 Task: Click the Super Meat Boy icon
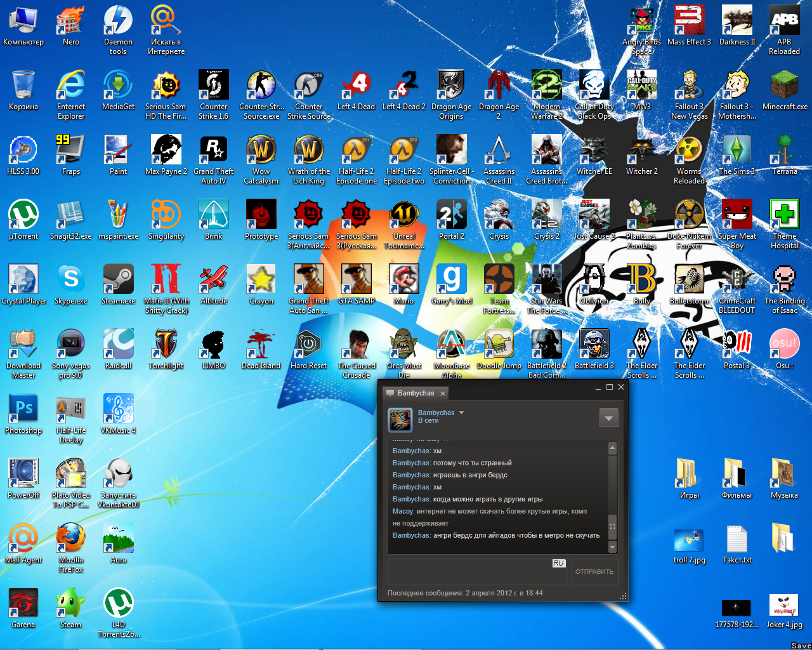737,224
